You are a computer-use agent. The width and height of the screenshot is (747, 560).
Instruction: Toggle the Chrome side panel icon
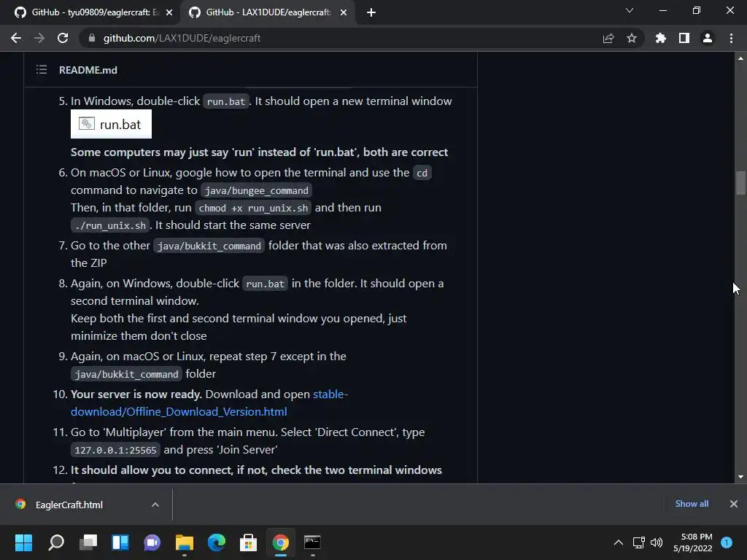[x=684, y=38]
